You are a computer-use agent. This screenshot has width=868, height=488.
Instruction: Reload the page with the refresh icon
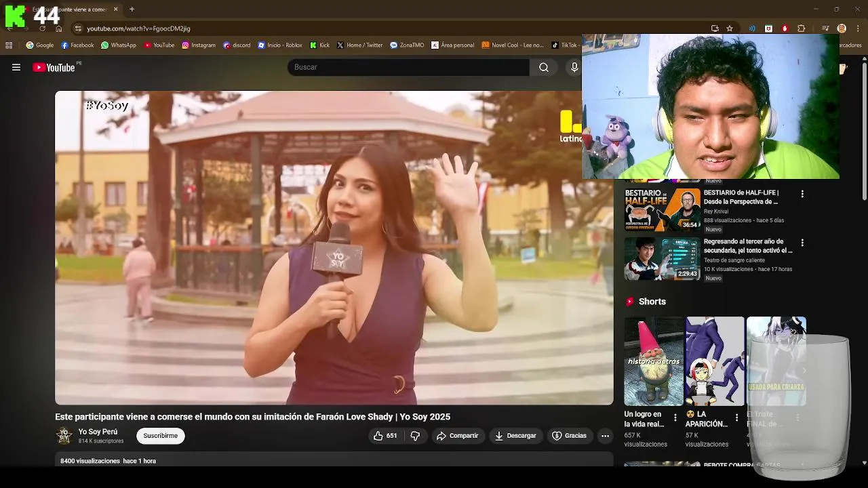coord(42,28)
